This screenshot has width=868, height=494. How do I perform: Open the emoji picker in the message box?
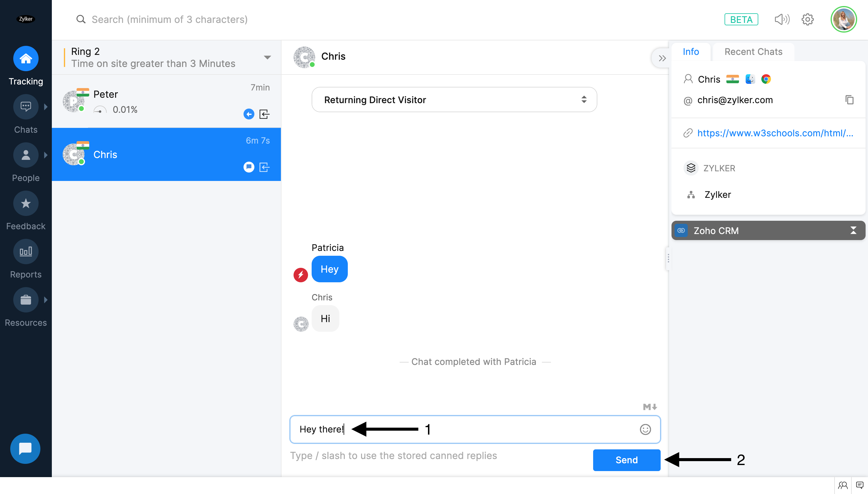[x=645, y=429]
